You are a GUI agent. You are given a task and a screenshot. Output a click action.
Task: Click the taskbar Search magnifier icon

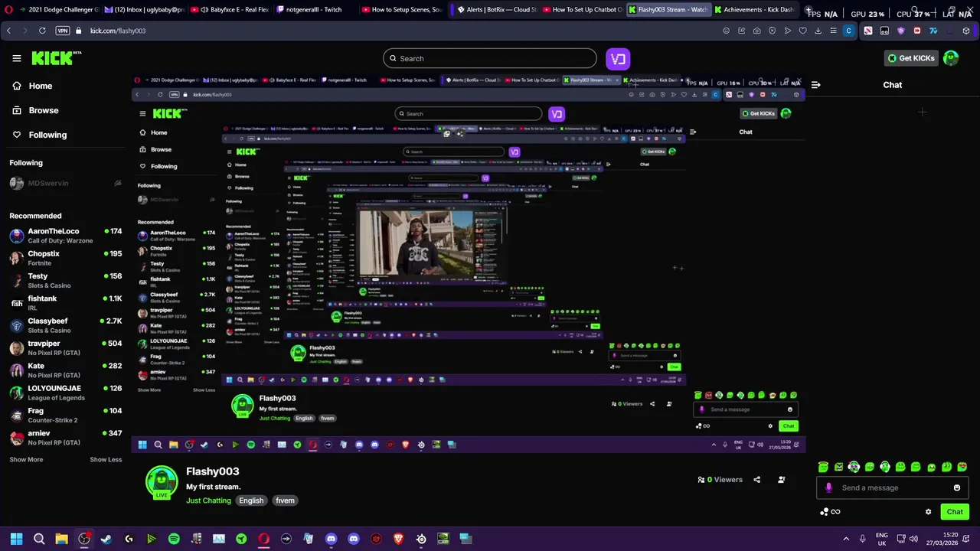coord(39,539)
